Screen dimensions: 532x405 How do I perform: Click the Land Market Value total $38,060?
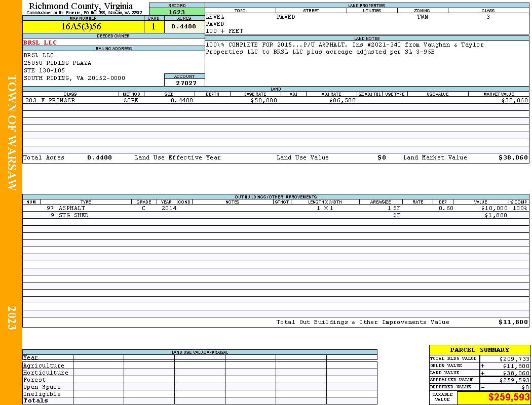[513, 157]
